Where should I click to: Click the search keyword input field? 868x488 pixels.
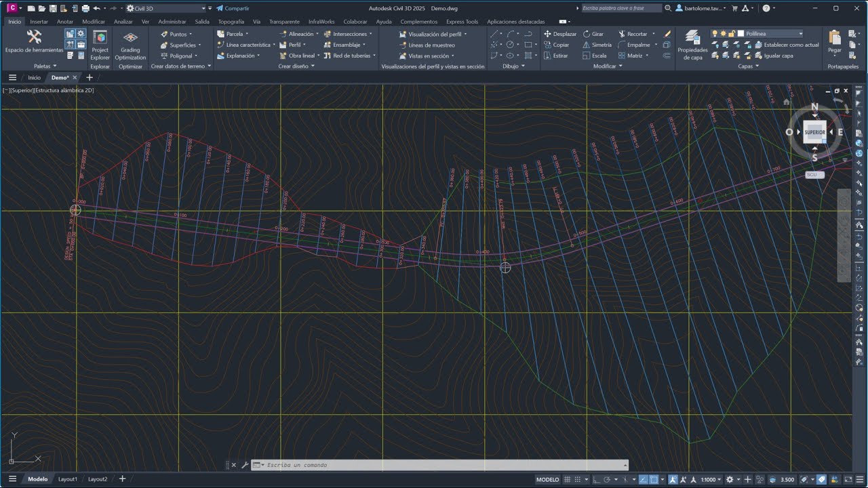pos(621,8)
